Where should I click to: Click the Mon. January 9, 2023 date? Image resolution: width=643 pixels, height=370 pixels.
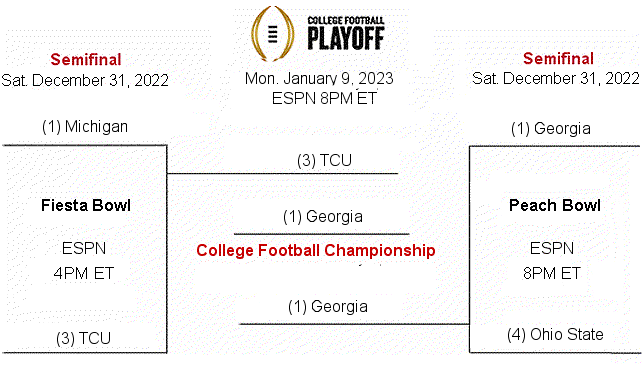click(x=319, y=78)
